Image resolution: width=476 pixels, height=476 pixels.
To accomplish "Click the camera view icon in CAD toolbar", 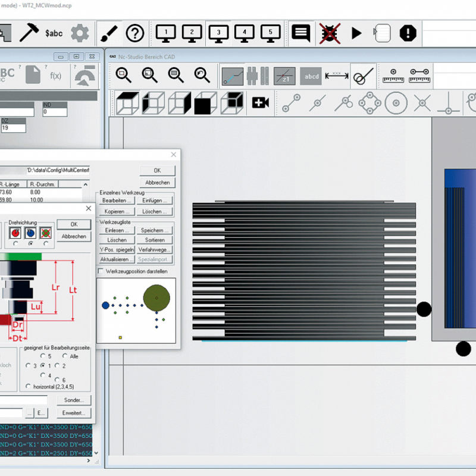I will [x=260, y=102].
